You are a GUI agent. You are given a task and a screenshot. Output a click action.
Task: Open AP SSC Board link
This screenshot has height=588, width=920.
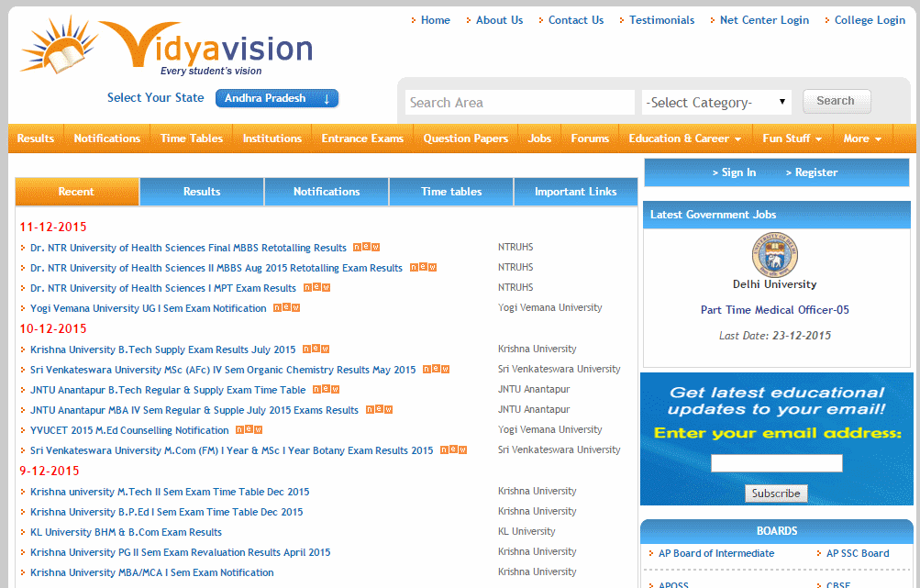[858, 553]
